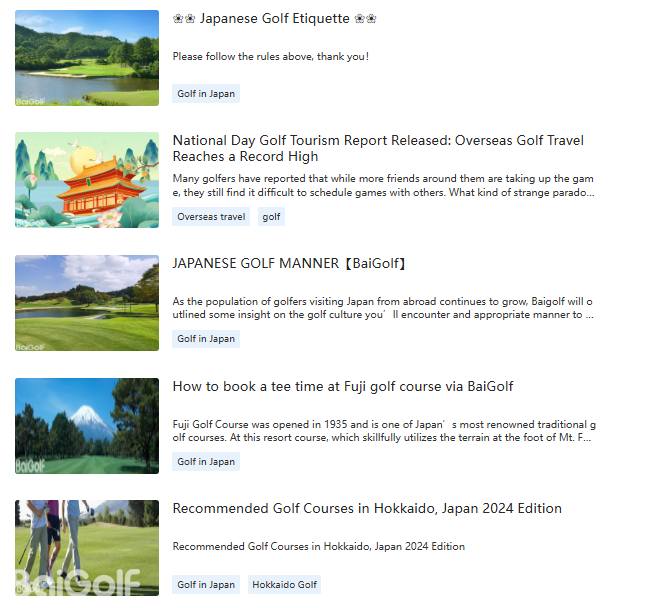Click Golf in Japan tag beside Hokkaido Golf
Viewport: 650px width, 608px height.
(206, 585)
